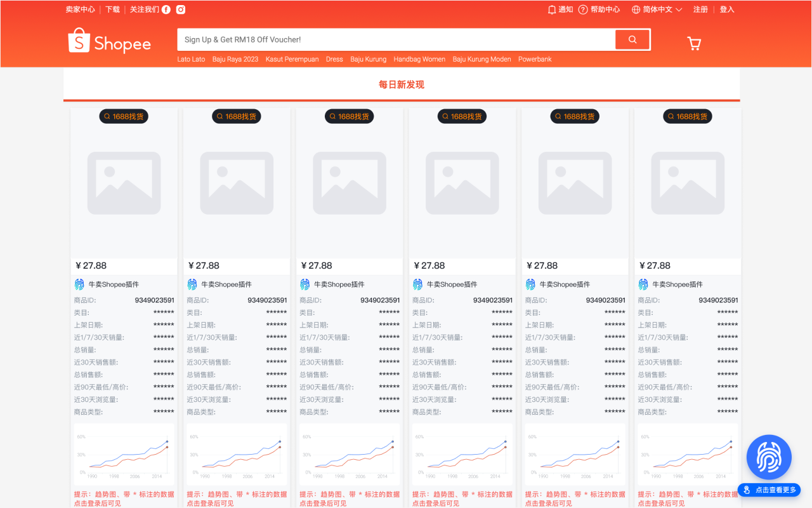Click 1688找货 button on fifth product card
The width and height of the screenshot is (812, 508).
tap(575, 116)
